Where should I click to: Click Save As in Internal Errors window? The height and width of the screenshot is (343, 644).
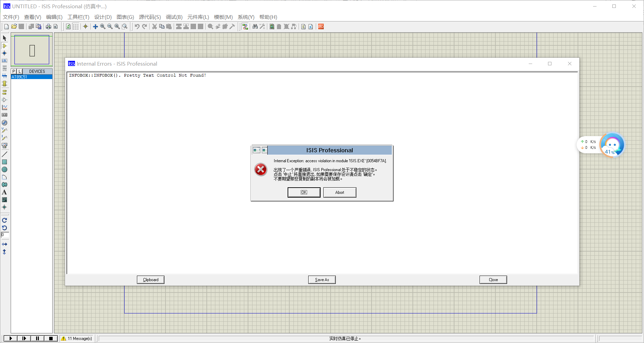tap(322, 280)
